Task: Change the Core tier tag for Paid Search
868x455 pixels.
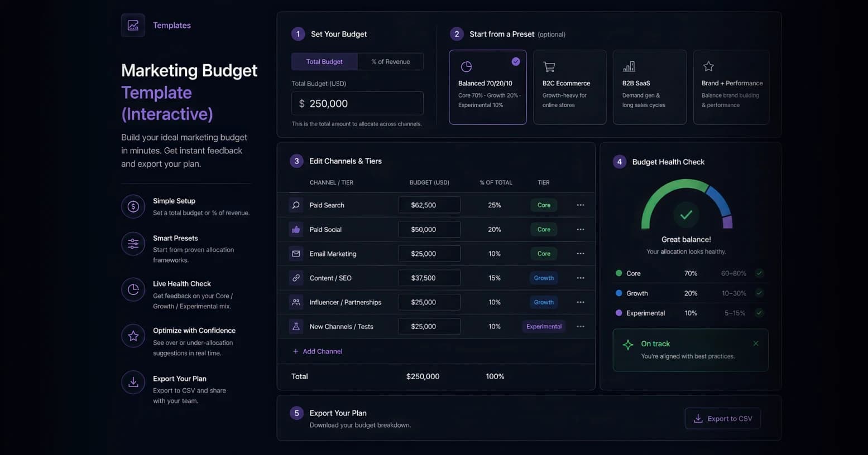Action: tap(544, 205)
